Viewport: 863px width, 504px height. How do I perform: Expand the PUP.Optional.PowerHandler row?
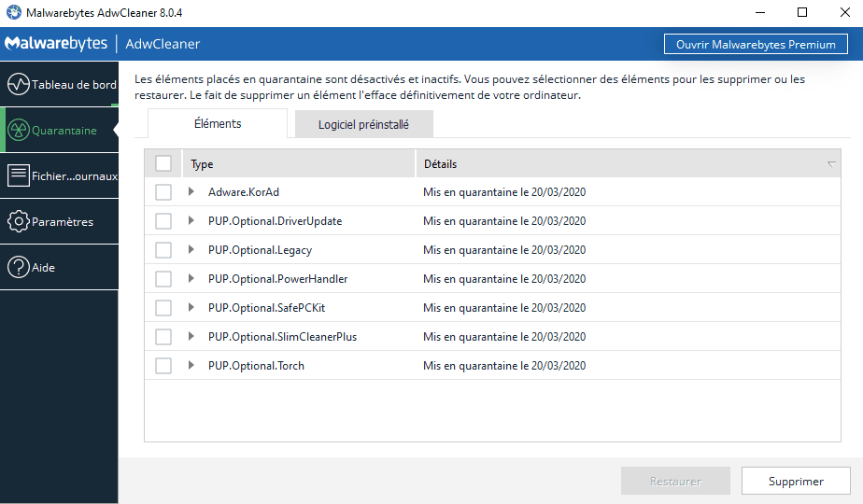[x=191, y=278]
